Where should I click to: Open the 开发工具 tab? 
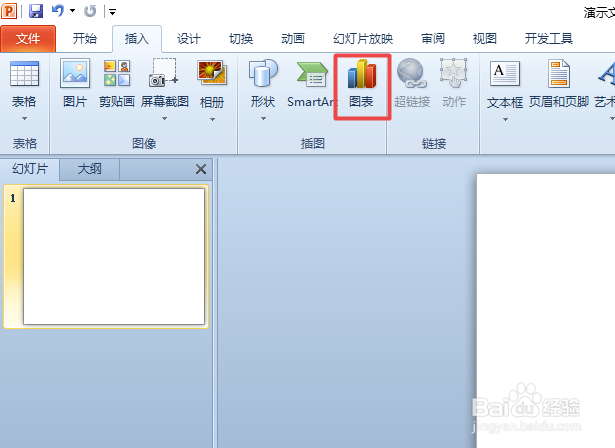[549, 38]
